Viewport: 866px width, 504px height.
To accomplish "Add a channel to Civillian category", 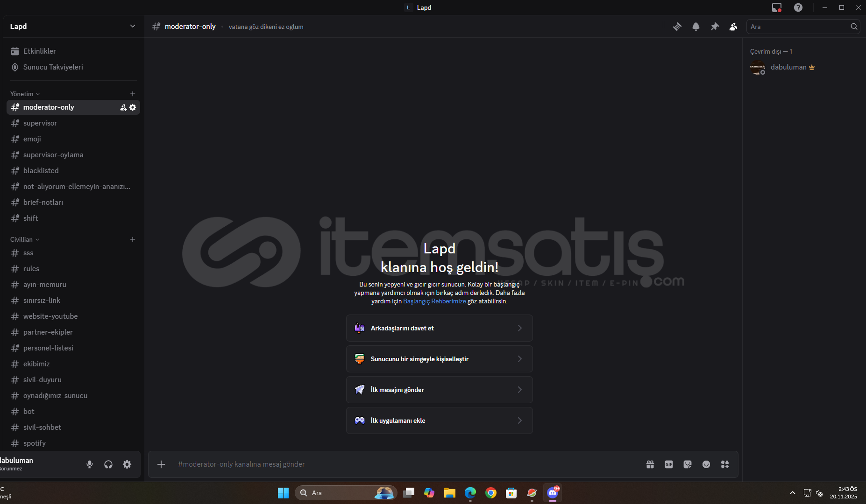I will point(133,239).
